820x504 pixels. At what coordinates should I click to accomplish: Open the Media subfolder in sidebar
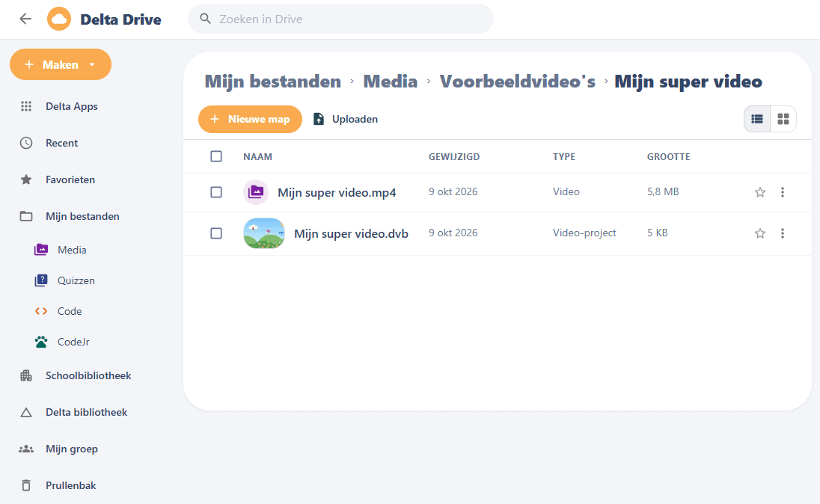72,250
